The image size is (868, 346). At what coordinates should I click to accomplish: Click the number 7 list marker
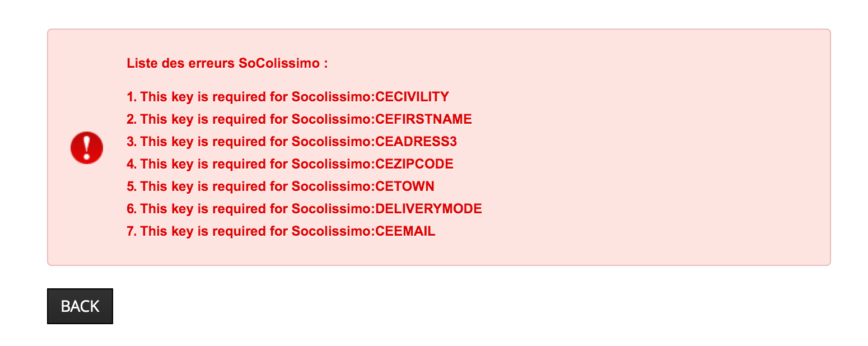click(x=132, y=231)
